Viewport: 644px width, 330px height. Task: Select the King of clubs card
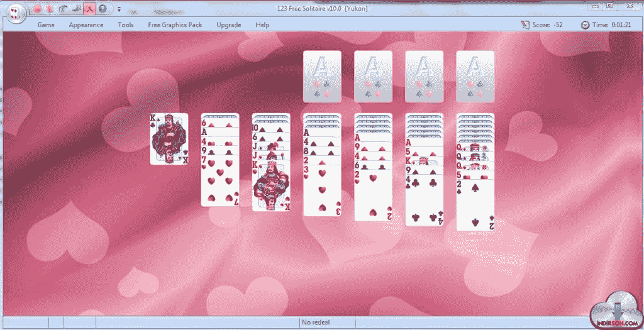coord(169,139)
